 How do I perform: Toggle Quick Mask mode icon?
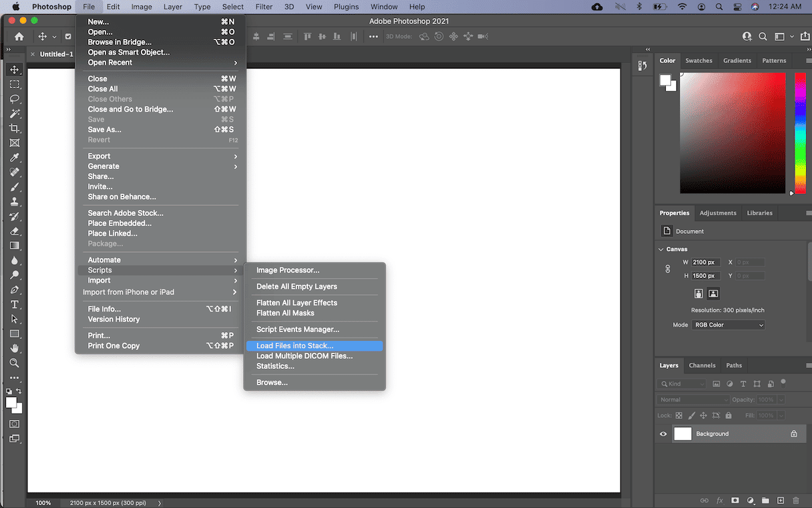[15, 424]
